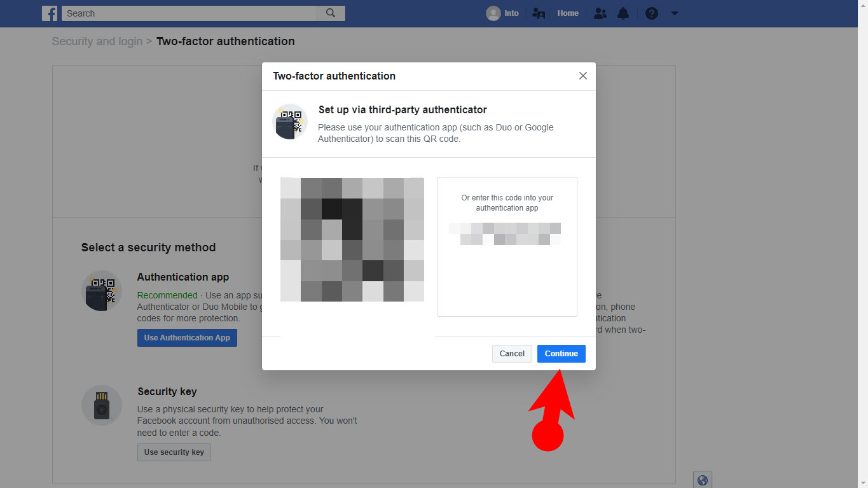Screen dimensions: 868x488
Task: Click Use Authentication App button
Action: (187, 338)
